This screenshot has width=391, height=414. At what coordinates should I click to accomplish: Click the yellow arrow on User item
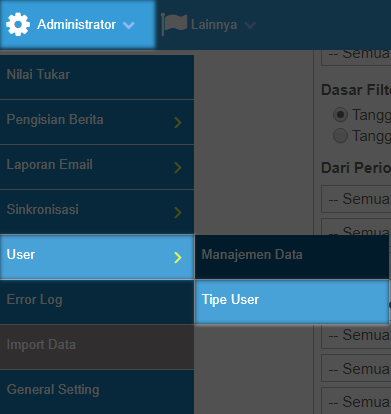[x=178, y=257]
